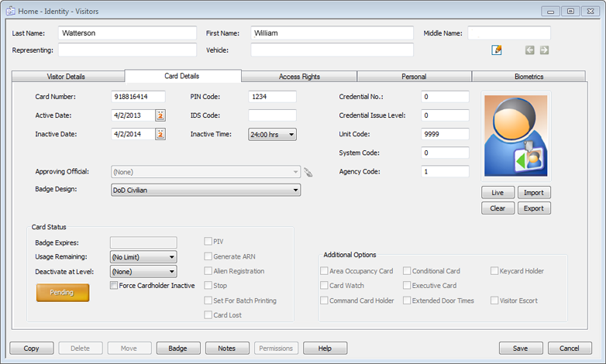Click the previous record left arrow icon

[x=530, y=50]
